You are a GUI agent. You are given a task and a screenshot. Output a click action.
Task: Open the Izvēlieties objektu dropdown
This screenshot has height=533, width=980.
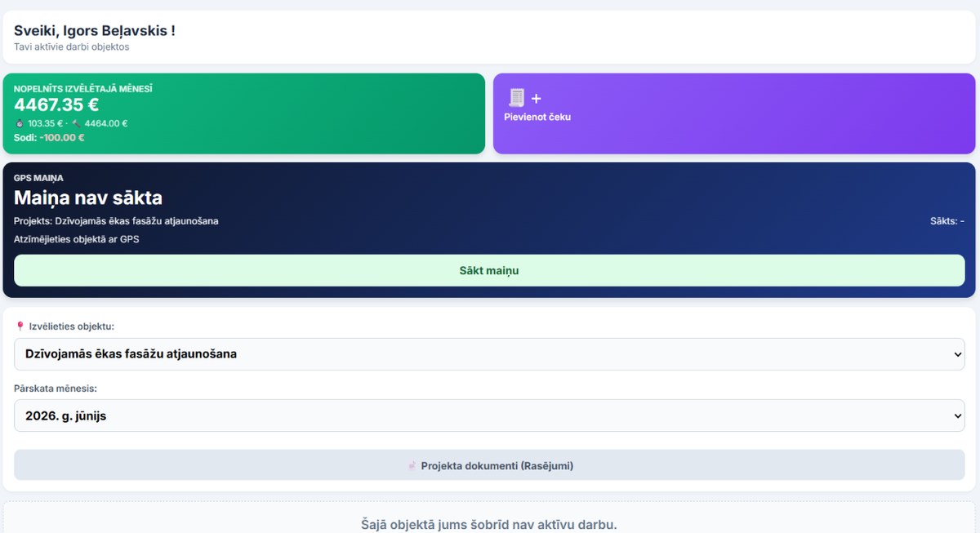(x=489, y=354)
